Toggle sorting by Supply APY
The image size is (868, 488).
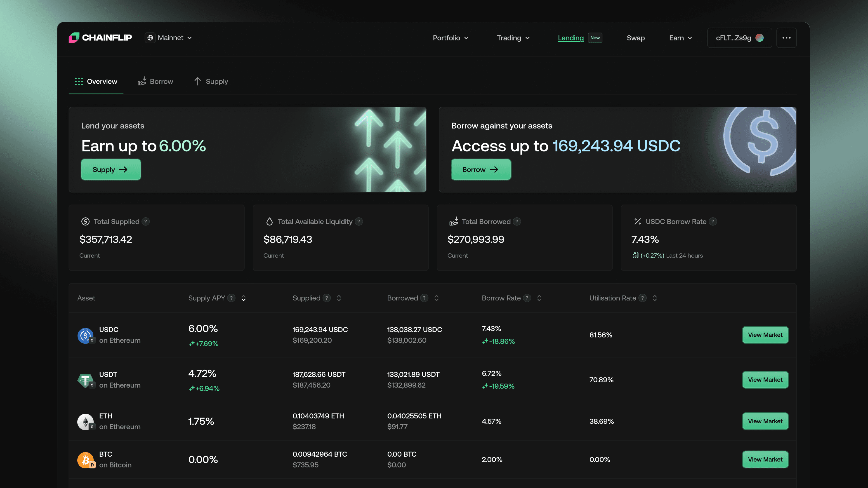243,298
